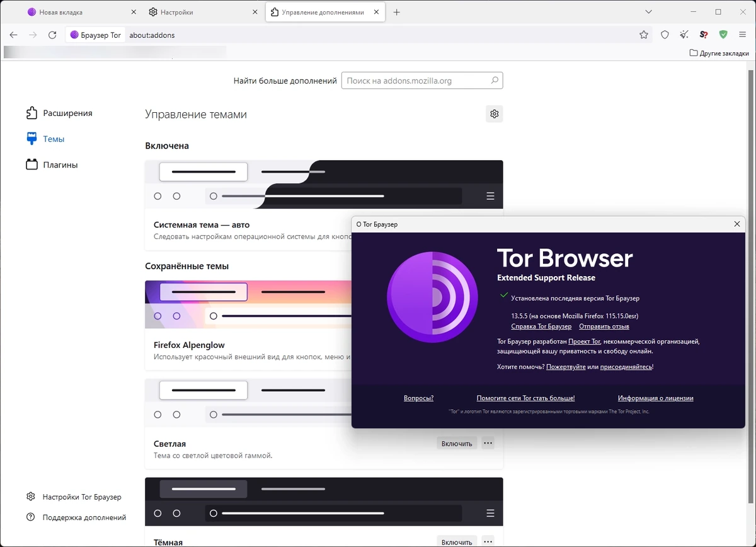756x547 pixels.
Task: Open the shield security level icon
Action: click(x=665, y=35)
